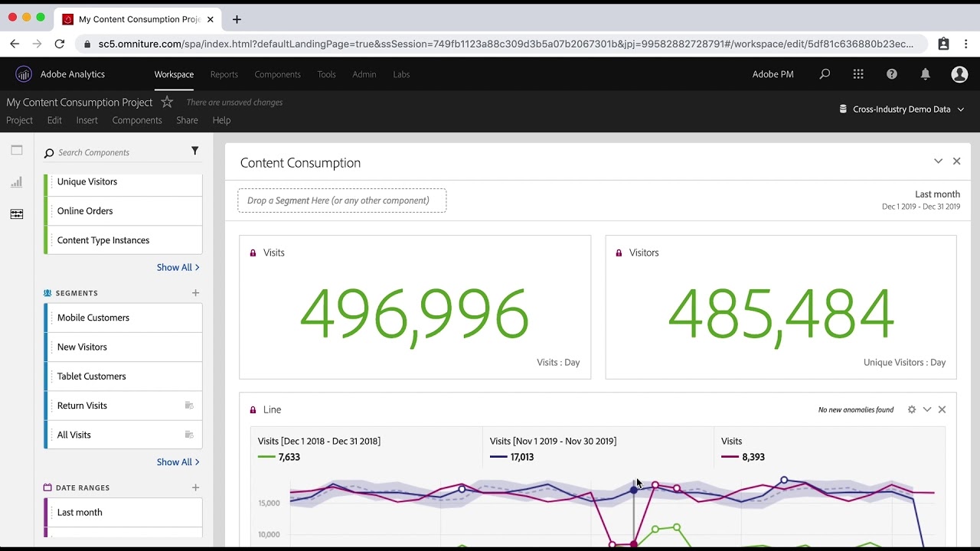980x551 pixels.
Task: Show all metrics under Content Type Instances
Action: pos(178,267)
